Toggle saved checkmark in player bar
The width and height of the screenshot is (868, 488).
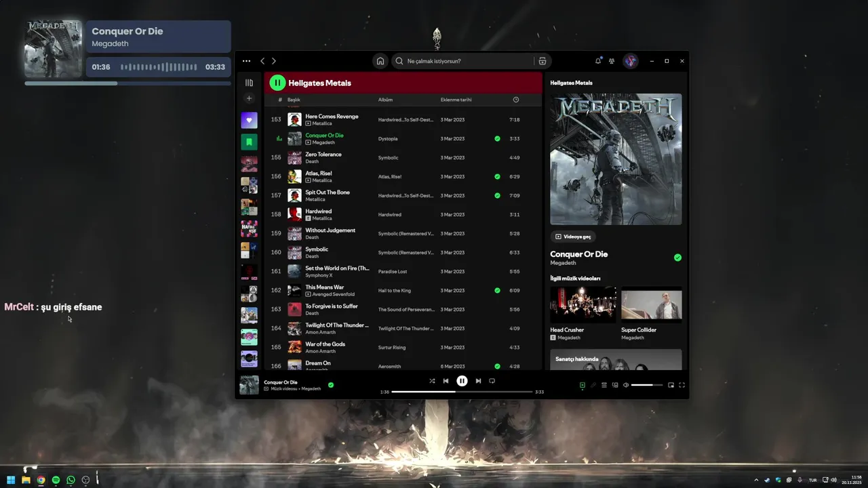click(x=331, y=385)
